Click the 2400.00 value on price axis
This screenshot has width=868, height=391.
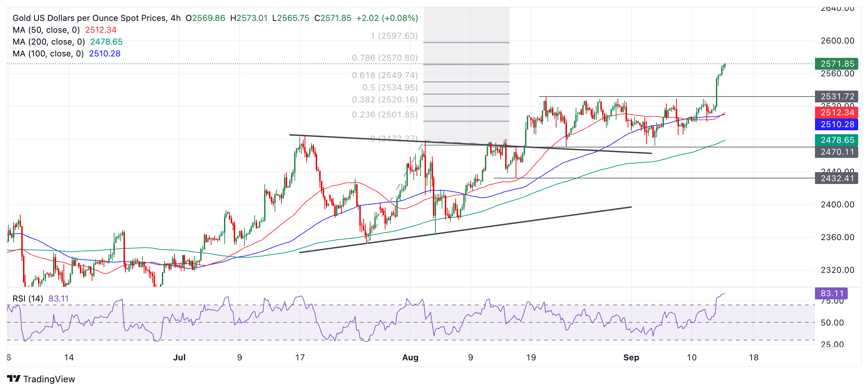837,205
